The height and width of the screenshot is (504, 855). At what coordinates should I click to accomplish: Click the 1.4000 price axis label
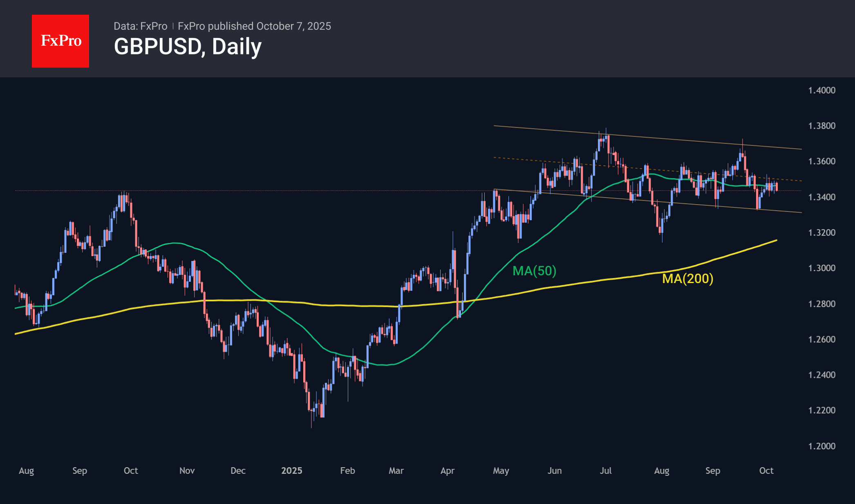821,90
